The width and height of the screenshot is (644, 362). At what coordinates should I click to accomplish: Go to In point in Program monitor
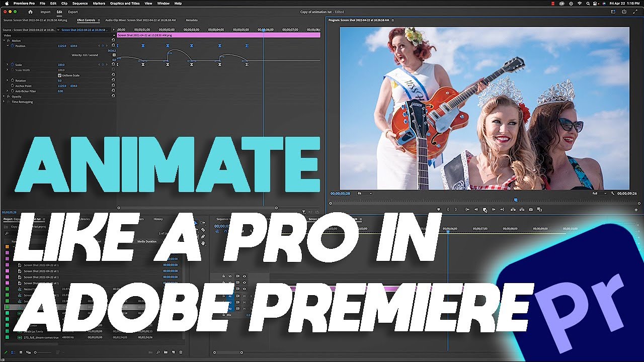tap(467, 210)
